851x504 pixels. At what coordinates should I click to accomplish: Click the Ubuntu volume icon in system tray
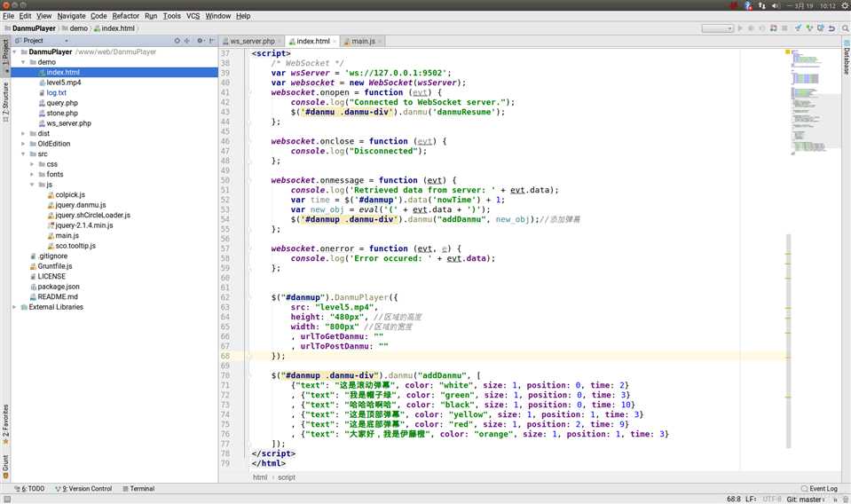pos(775,5)
